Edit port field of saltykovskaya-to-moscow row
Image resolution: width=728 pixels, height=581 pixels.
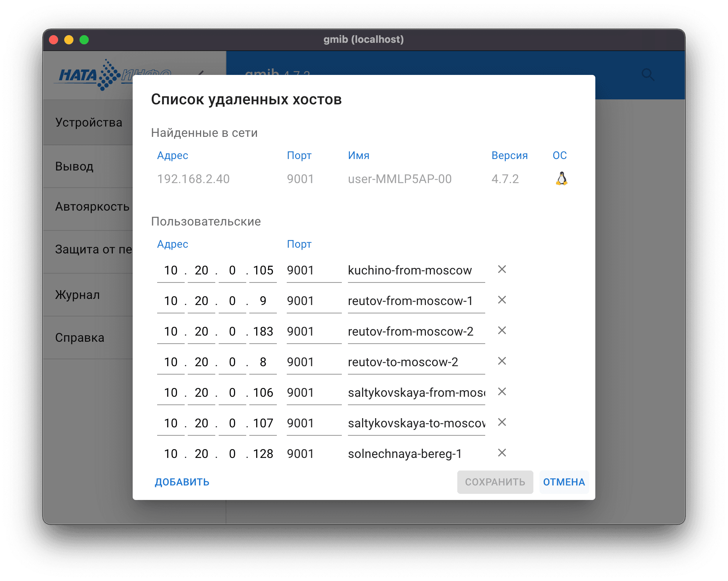(x=314, y=424)
